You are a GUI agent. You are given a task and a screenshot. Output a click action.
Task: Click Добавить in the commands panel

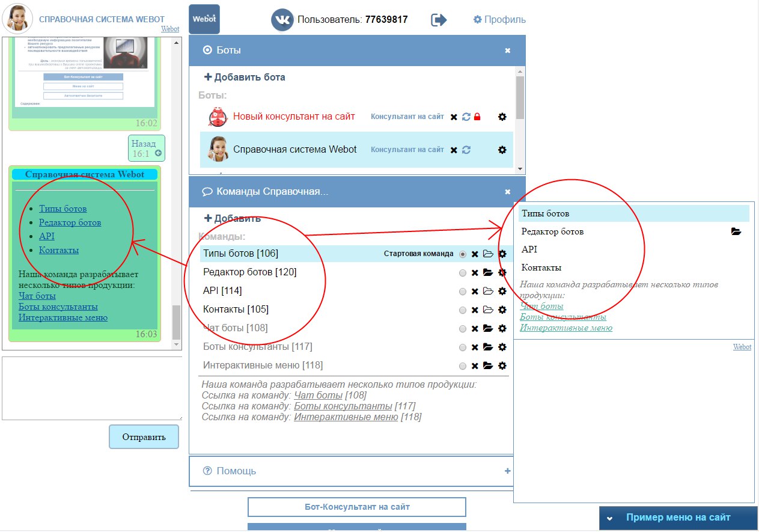233,218
